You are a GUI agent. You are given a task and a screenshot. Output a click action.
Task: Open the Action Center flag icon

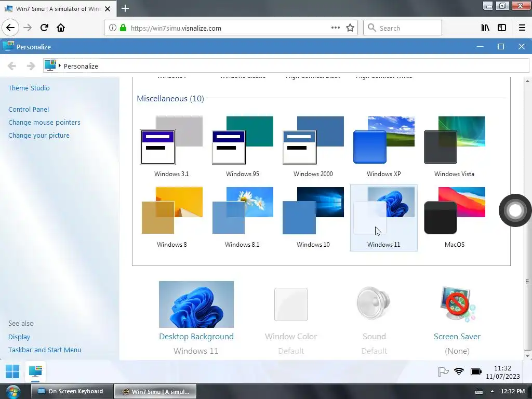click(443, 372)
